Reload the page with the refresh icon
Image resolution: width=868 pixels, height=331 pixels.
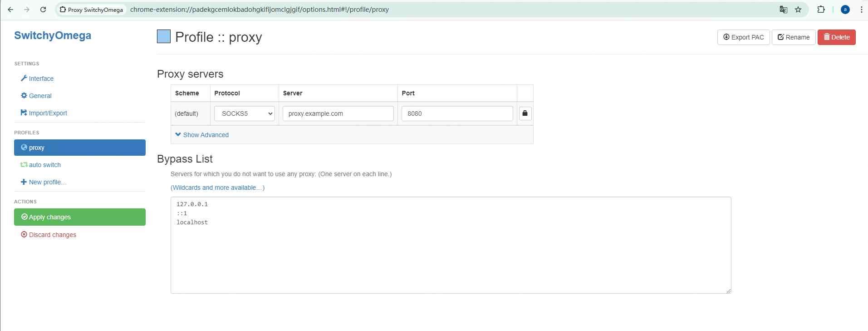43,10
